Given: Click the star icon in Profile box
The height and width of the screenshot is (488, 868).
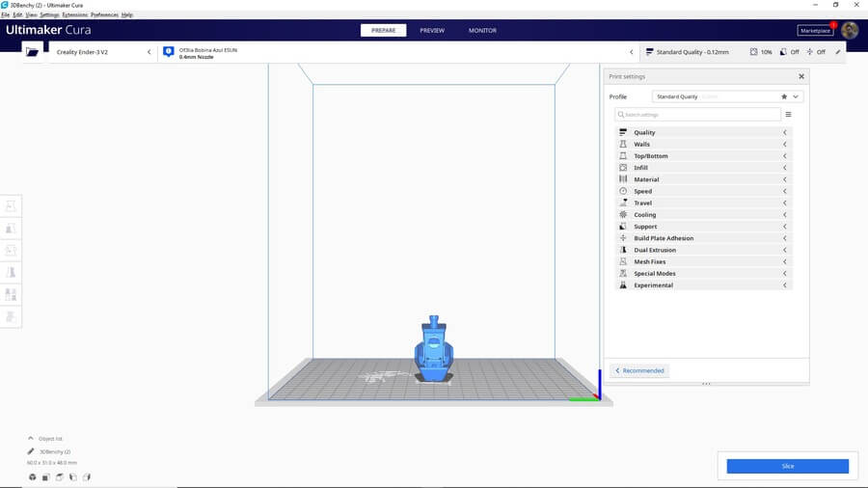Looking at the screenshot, I should pos(784,96).
